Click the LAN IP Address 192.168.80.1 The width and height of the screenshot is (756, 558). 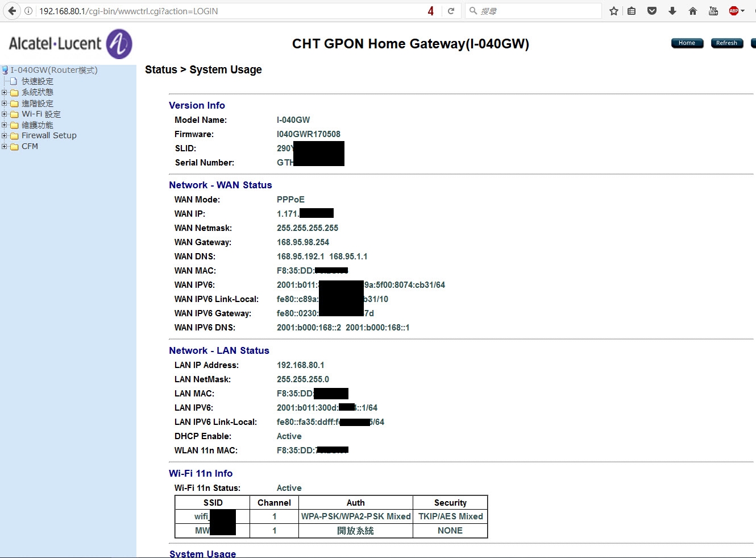[301, 365]
